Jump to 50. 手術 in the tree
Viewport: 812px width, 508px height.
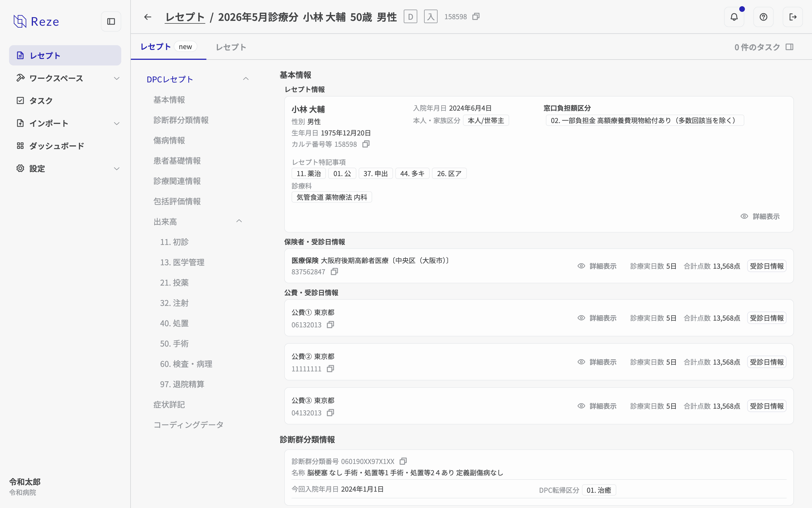click(x=174, y=343)
